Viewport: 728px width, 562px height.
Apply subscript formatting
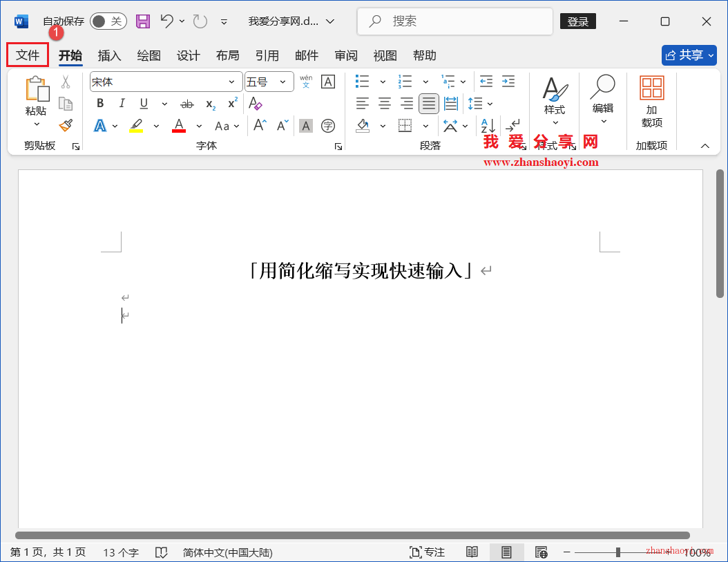(x=211, y=104)
